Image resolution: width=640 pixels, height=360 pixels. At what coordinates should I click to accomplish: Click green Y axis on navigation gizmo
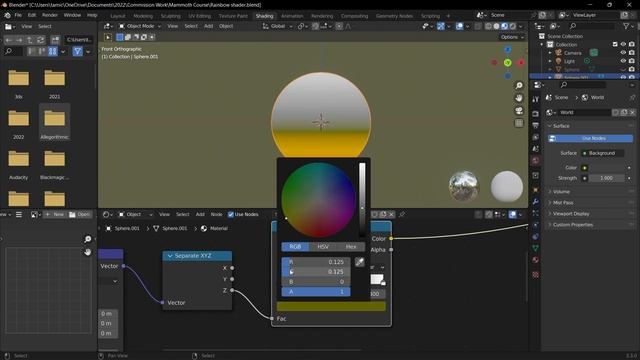(x=507, y=63)
